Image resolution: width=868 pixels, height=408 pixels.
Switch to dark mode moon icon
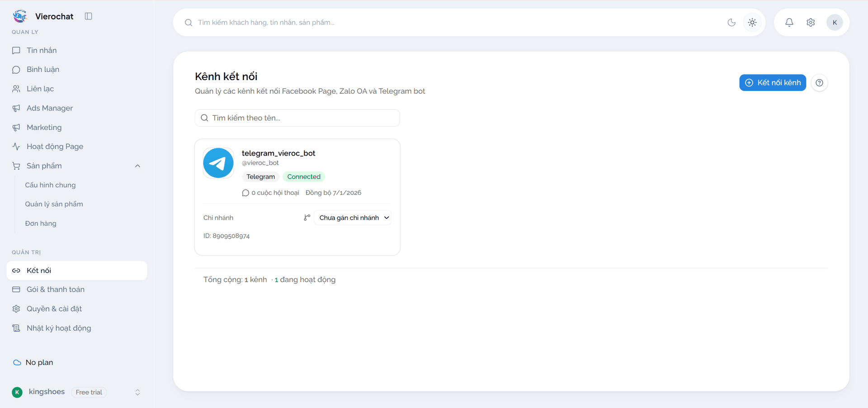click(x=731, y=22)
